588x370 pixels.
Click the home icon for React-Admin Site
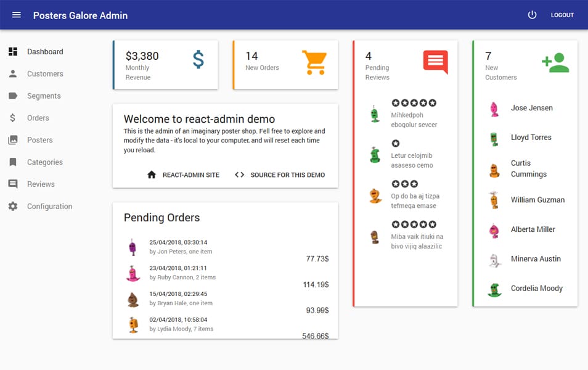pyautogui.click(x=152, y=175)
